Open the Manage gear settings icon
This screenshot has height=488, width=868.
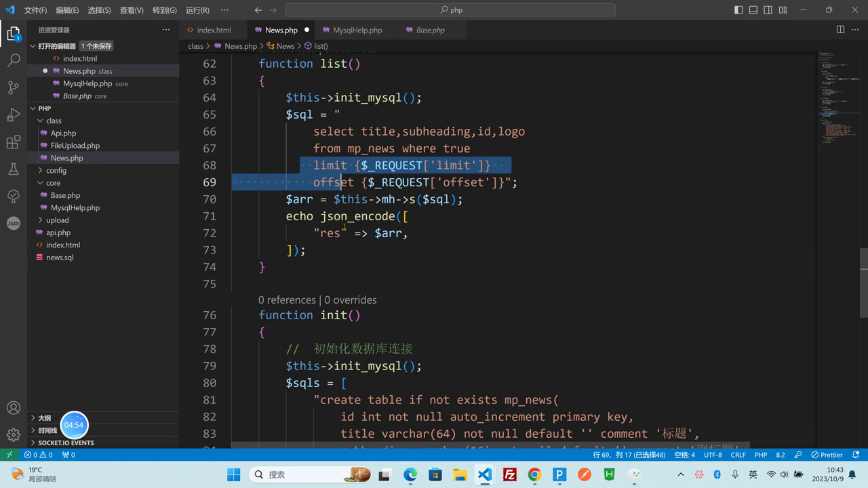coord(14,434)
